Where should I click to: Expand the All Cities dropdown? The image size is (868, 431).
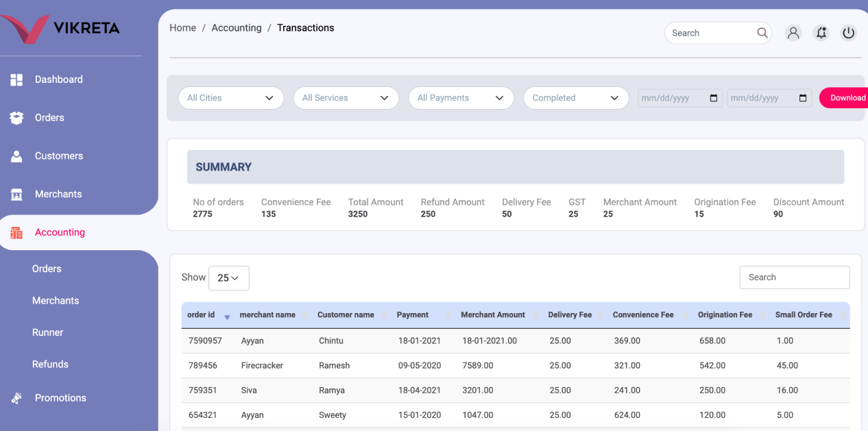pyautogui.click(x=230, y=98)
